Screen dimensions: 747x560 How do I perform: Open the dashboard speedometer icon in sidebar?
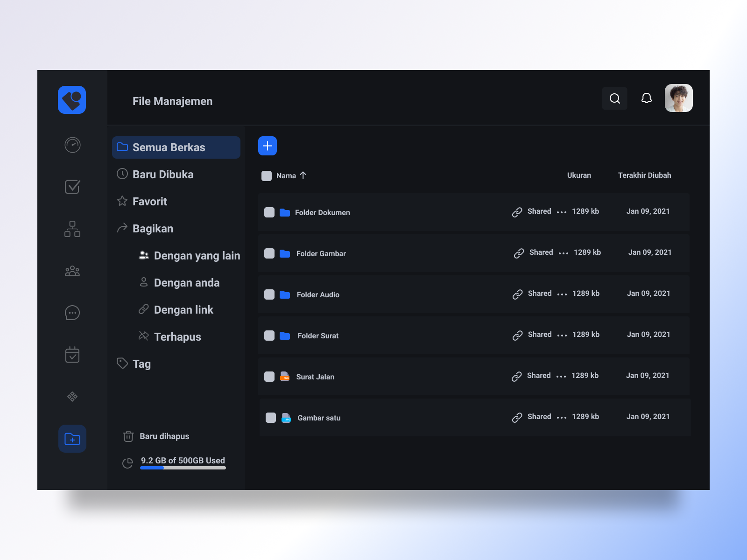click(x=72, y=145)
